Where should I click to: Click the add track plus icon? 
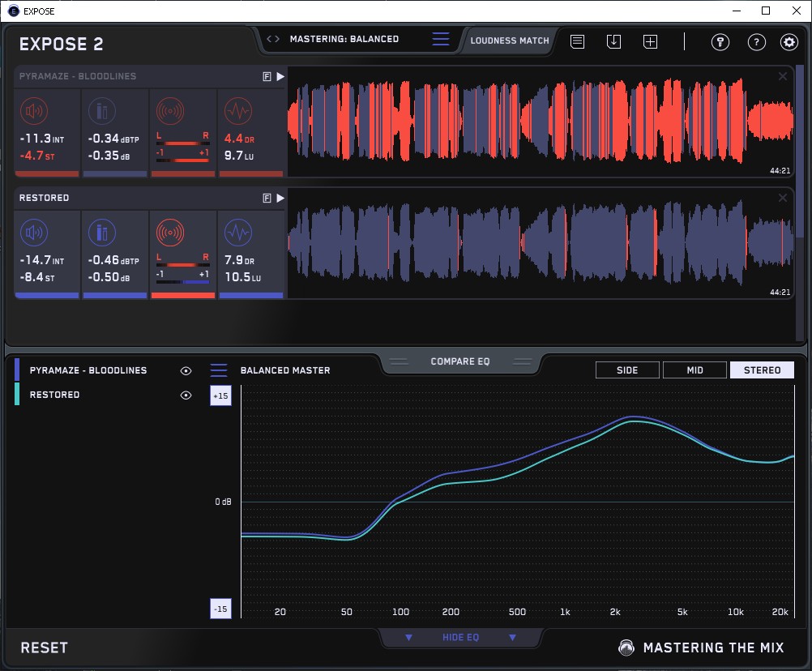(x=650, y=41)
